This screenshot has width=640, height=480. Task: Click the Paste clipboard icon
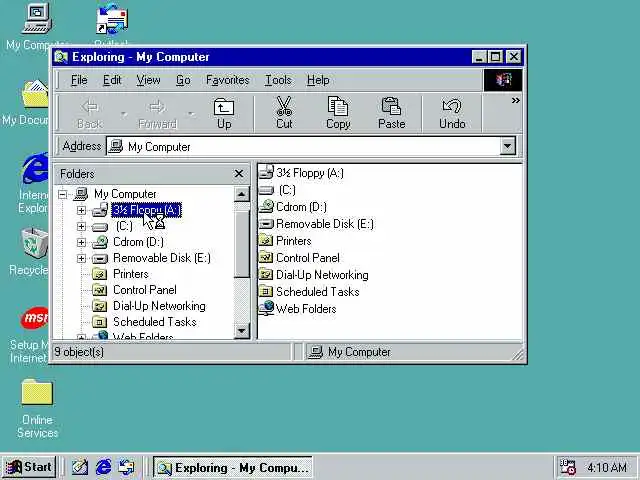click(x=391, y=106)
